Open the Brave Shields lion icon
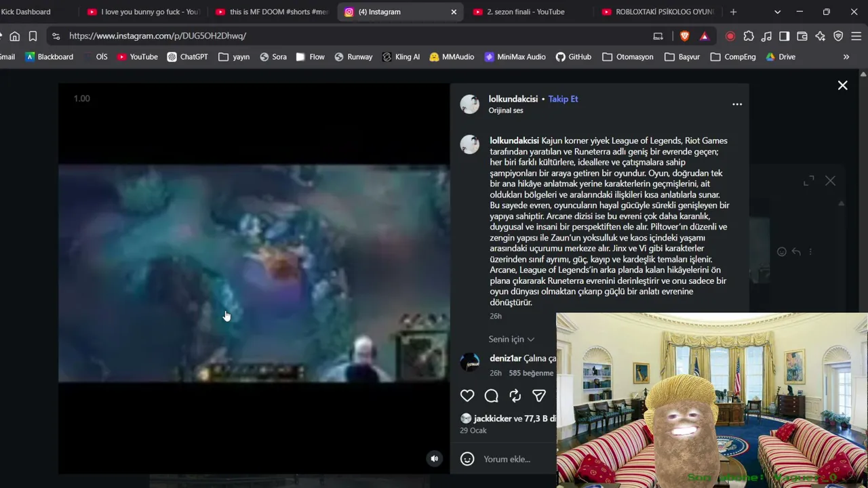The width and height of the screenshot is (868, 488). click(685, 36)
